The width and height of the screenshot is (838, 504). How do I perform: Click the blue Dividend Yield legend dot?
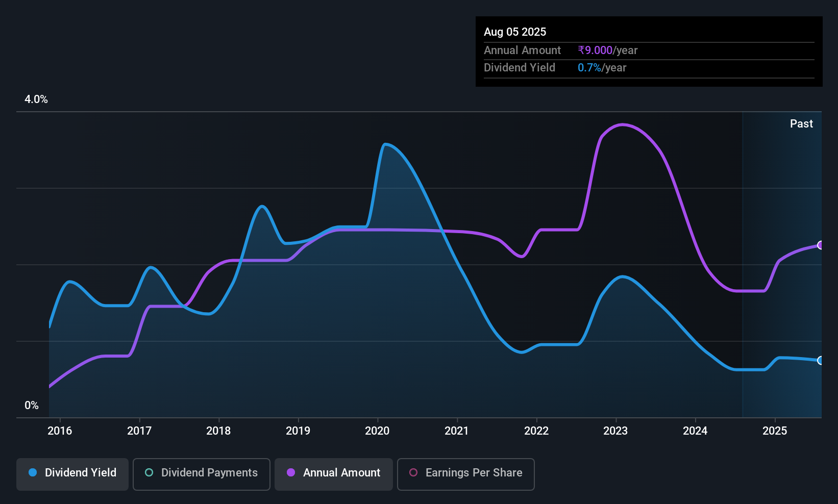(33, 473)
